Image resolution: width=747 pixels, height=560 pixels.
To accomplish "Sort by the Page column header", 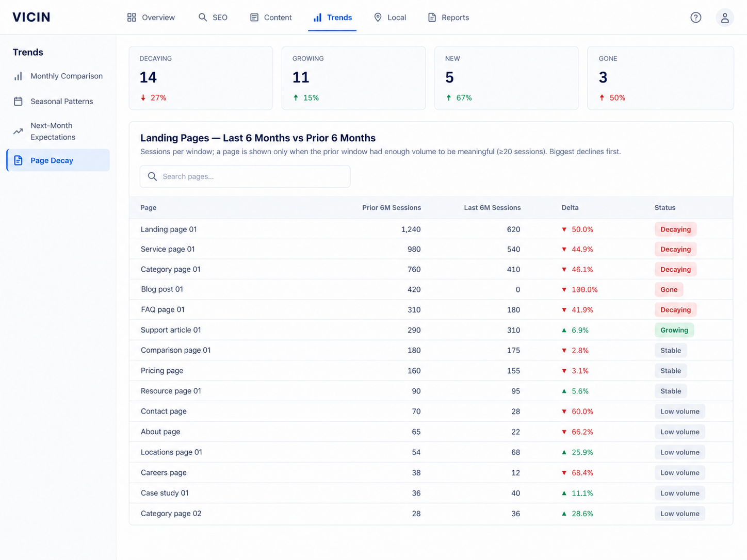I will click(149, 208).
